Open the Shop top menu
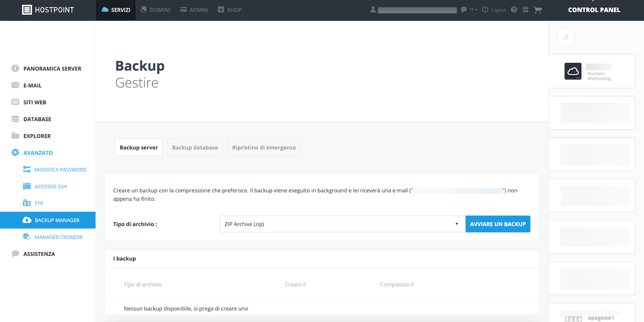644x322 pixels. pyautogui.click(x=229, y=10)
